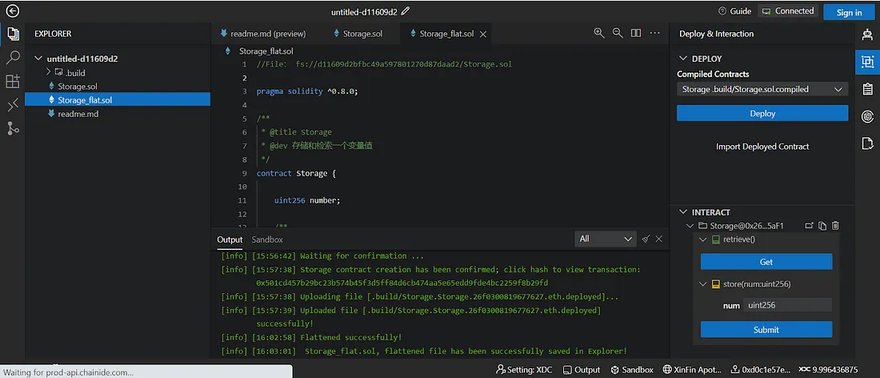The image size is (880, 378).
Task: Open the clipboard icon on right sidebar
Action: [x=868, y=89]
